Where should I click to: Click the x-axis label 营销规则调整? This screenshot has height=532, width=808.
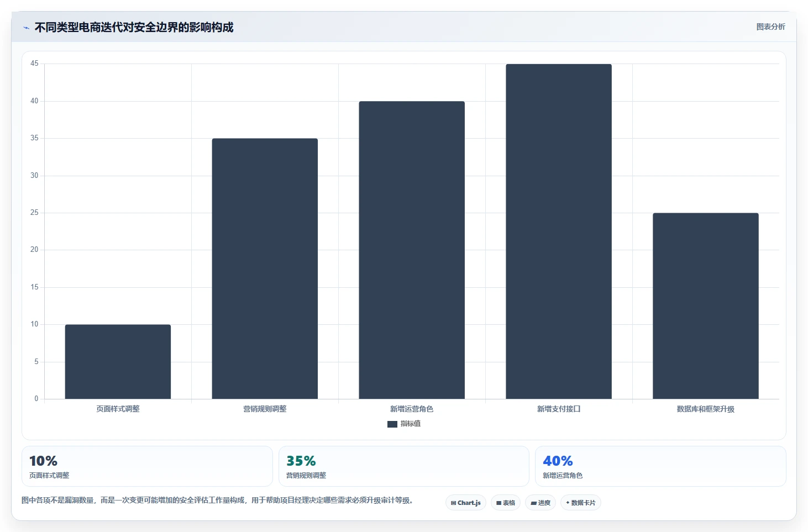click(x=265, y=409)
